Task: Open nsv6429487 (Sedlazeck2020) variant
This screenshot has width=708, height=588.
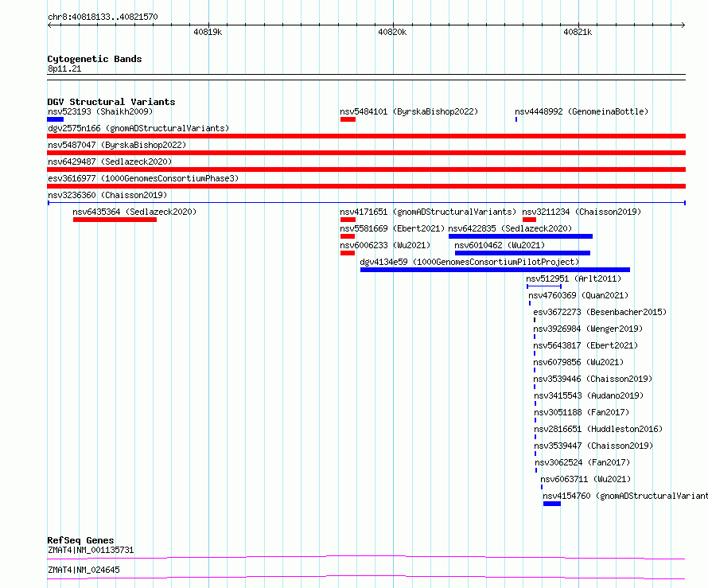Action: click(110, 162)
